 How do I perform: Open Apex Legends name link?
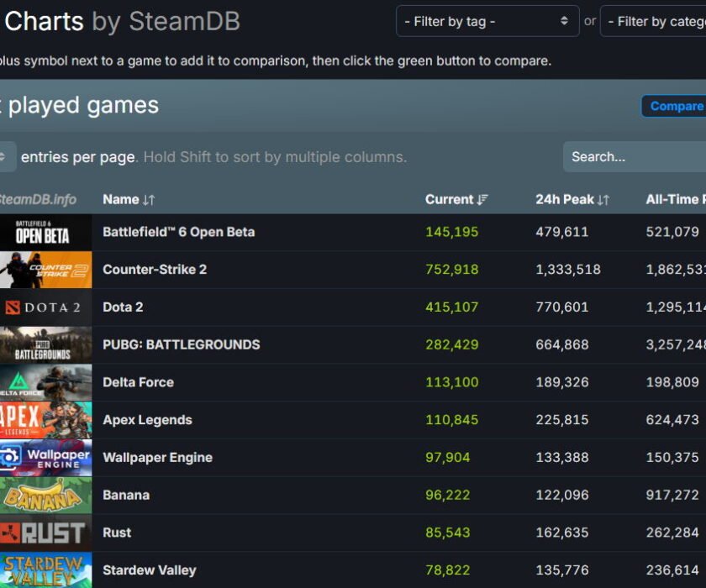(147, 420)
